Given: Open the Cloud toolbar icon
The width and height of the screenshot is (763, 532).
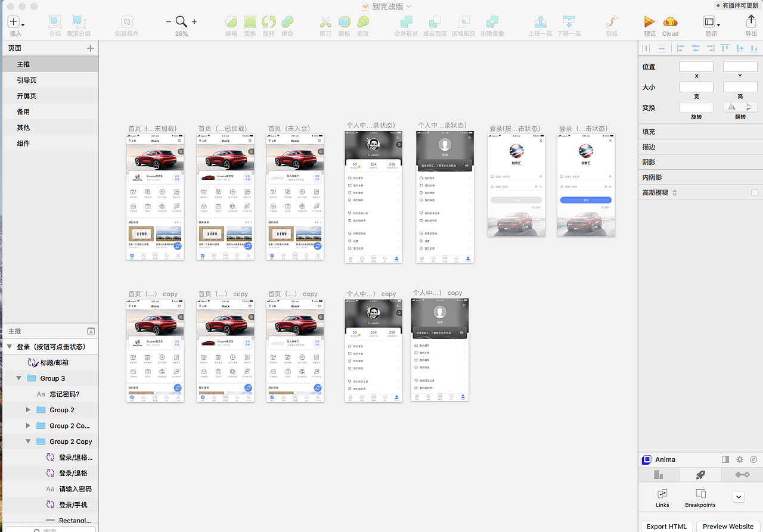Looking at the screenshot, I should click(671, 22).
